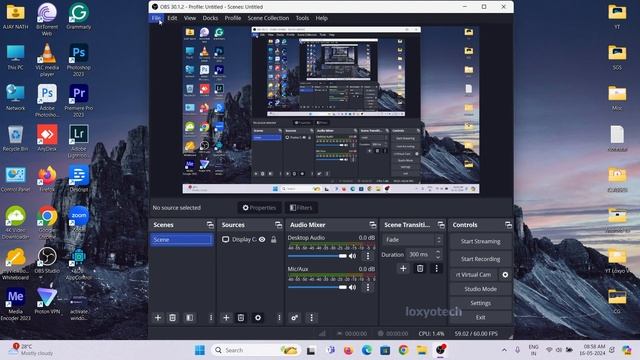The image size is (640, 360).
Task: Click Exit button in Controls
Action: [480, 317]
